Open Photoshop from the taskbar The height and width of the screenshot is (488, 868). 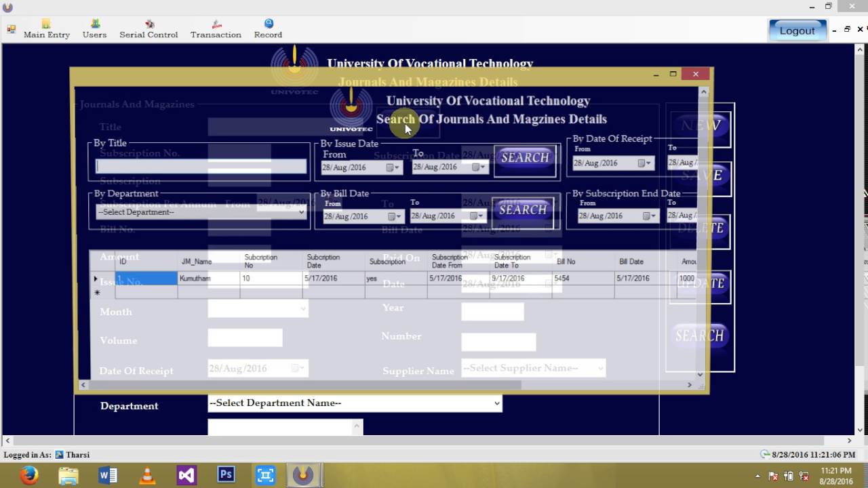point(226,476)
